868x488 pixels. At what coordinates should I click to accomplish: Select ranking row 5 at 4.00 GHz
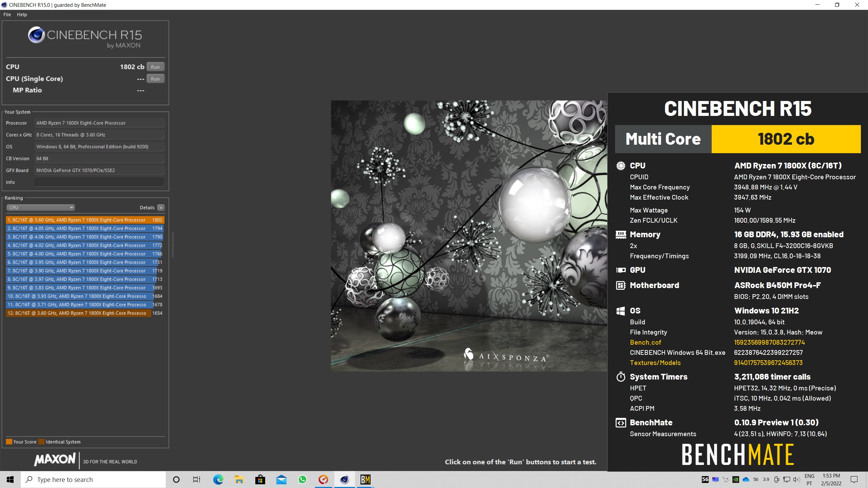click(x=85, y=254)
